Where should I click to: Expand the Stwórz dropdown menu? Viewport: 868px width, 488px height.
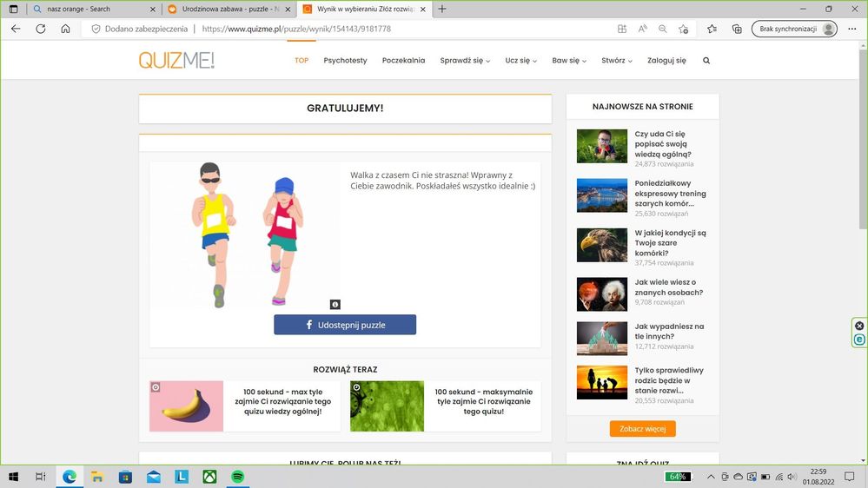616,61
